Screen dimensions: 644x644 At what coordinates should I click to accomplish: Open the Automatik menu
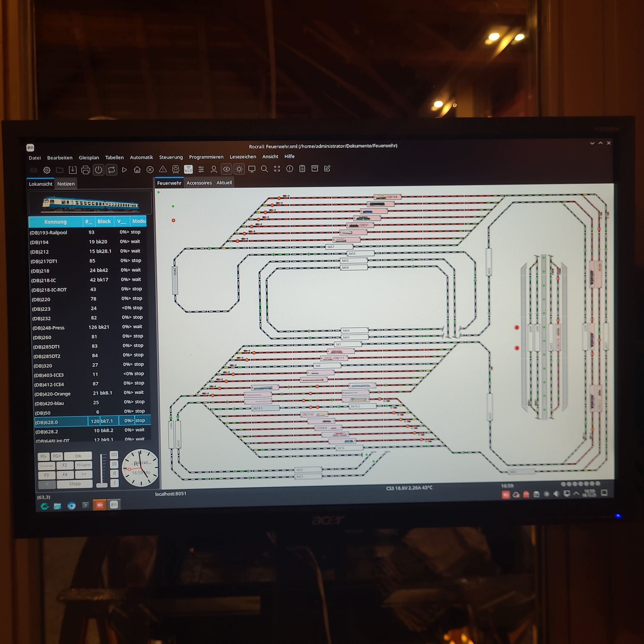click(x=141, y=157)
